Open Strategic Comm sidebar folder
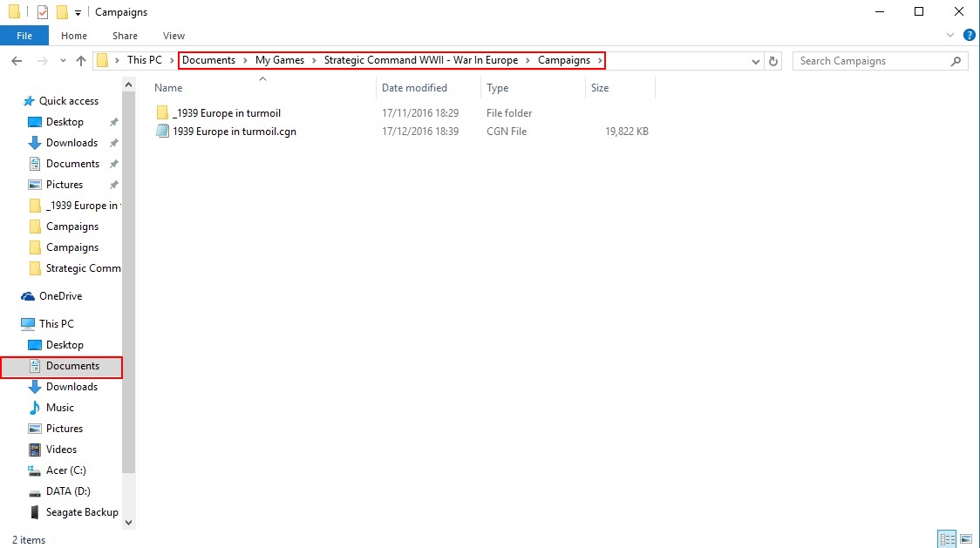The width and height of the screenshot is (980, 548). 83,268
